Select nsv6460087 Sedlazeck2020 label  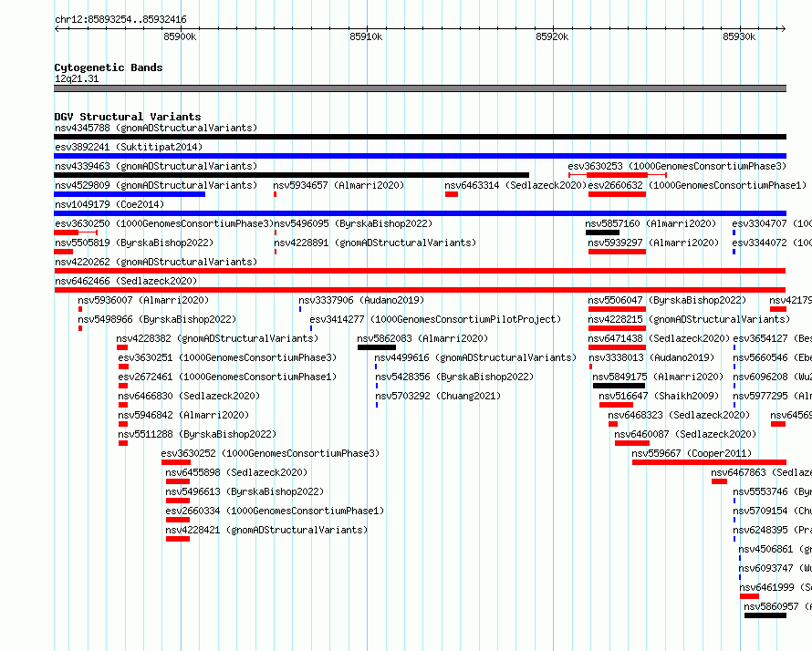click(x=685, y=434)
